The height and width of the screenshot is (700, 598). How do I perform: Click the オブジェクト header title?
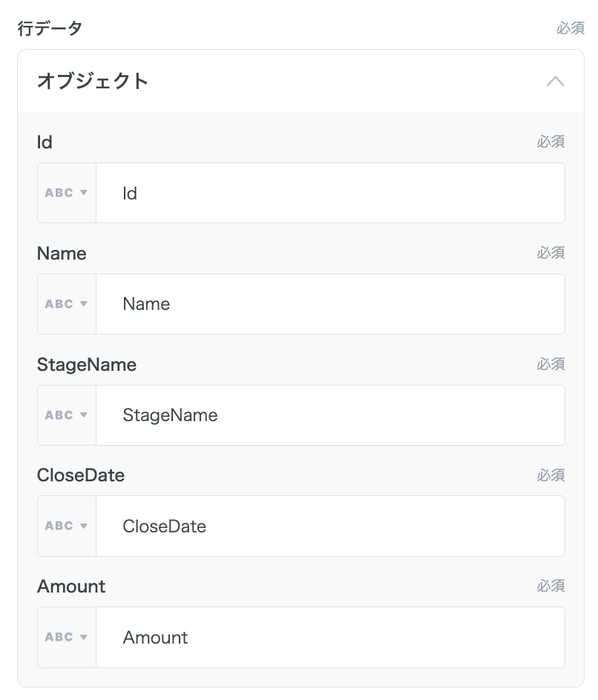pos(93,81)
